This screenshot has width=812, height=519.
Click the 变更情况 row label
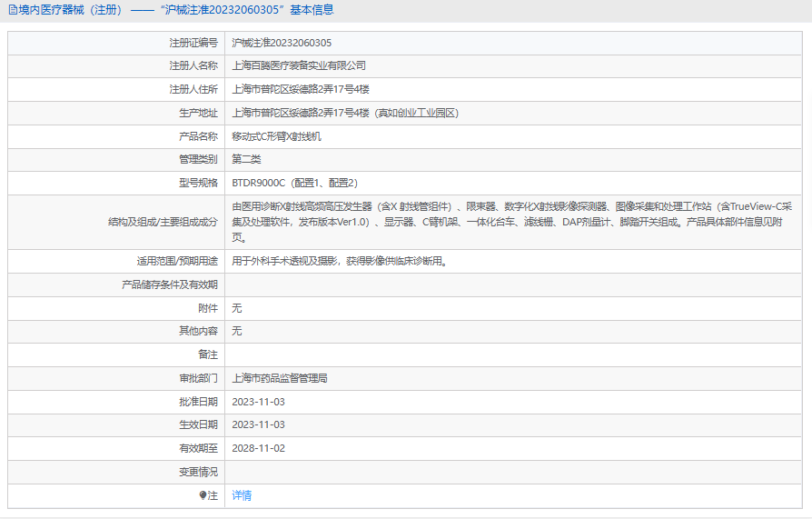[x=198, y=472]
